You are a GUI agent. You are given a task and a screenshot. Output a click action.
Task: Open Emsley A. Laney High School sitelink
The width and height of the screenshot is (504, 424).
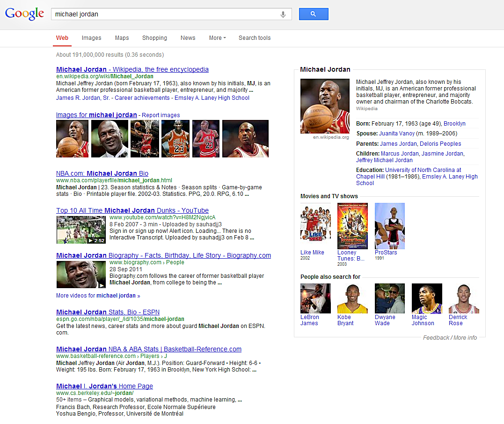[x=212, y=98]
